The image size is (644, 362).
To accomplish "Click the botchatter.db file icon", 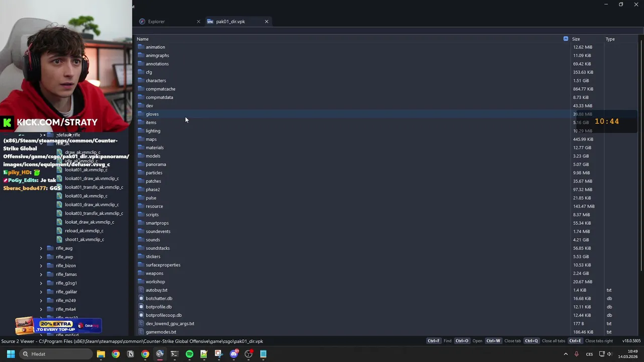I will pyautogui.click(x=141, y=298).
